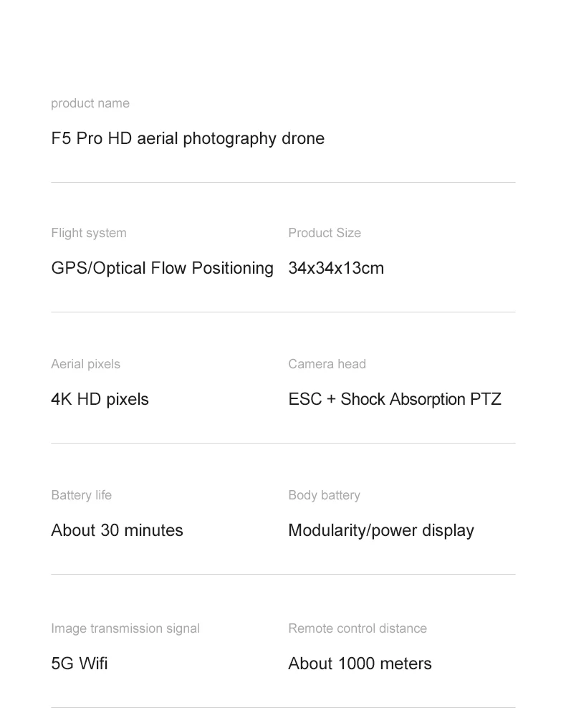The width and height of the screenshot is (566, 728).
Task: Click the 'product name' label
Action: click(x=90, y=103)
